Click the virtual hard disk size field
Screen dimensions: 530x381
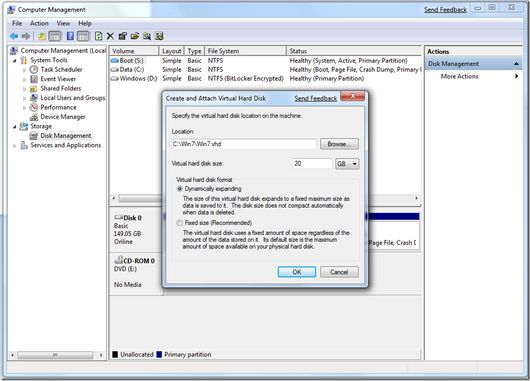[x=312, y=164]
